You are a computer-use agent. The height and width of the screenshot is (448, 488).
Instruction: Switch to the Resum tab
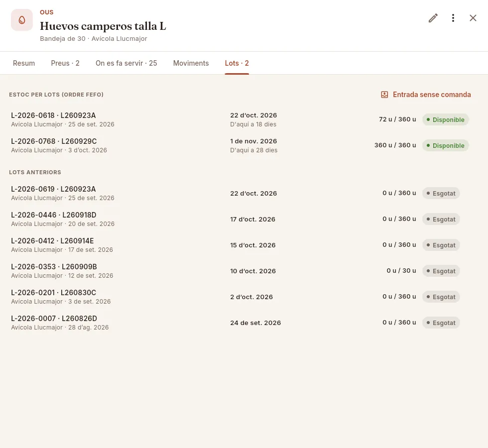[24, 63]
